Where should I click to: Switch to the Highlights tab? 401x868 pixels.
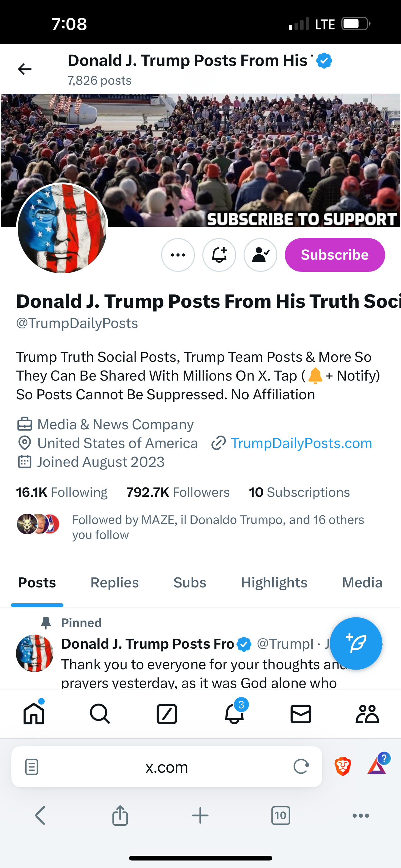[274, 583]
